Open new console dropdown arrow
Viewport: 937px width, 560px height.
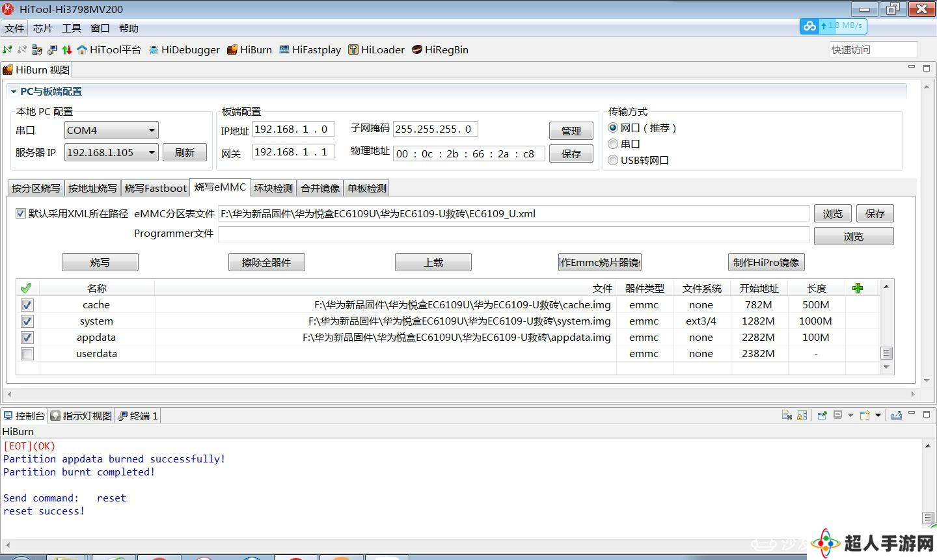878,415
